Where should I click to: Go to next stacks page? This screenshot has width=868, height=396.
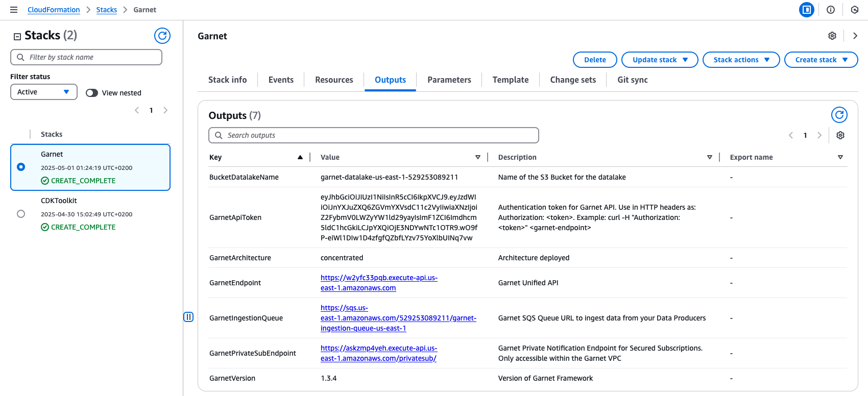[x=165, y=110]
